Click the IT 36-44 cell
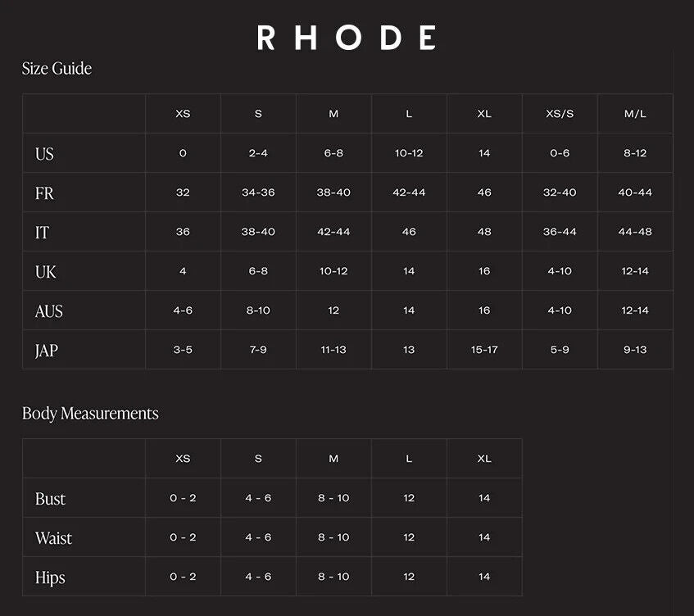Viewport: 694px width, 616px height. tap(560, 232)
